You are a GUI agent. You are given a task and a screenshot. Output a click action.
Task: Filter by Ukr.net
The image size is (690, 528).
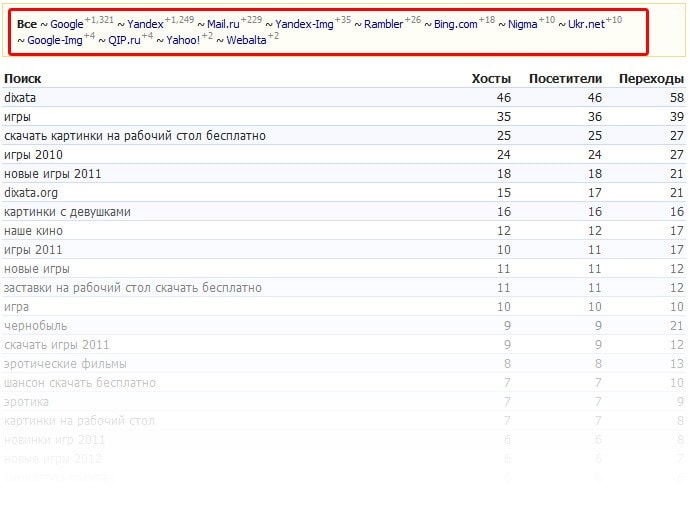click(586, 24)
